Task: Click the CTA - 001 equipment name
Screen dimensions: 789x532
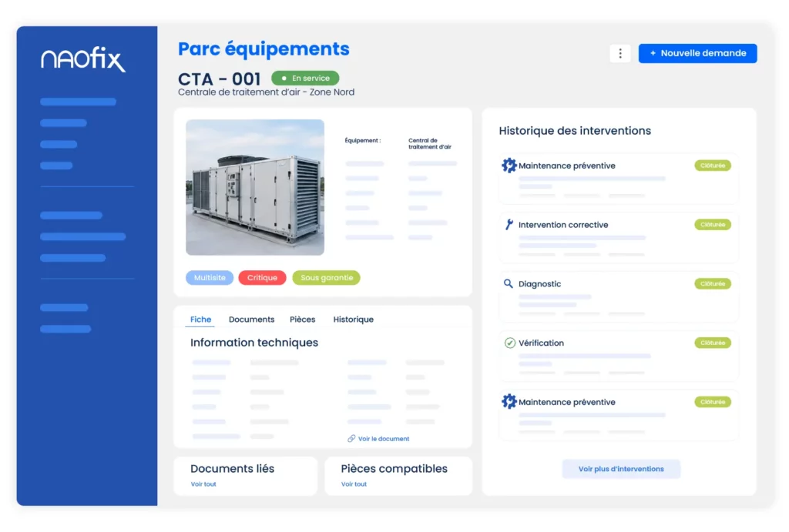Action: pos(219,79)
